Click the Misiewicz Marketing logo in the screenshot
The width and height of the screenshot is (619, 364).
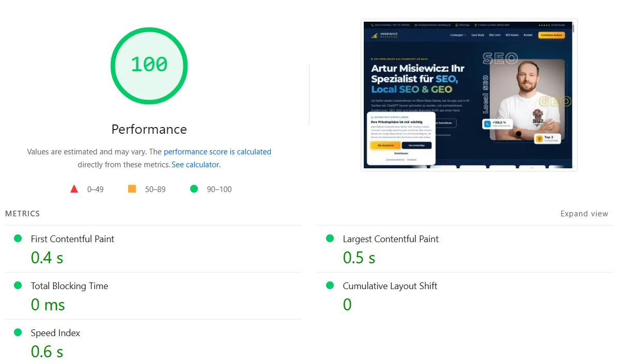click(x=384, y=35)
